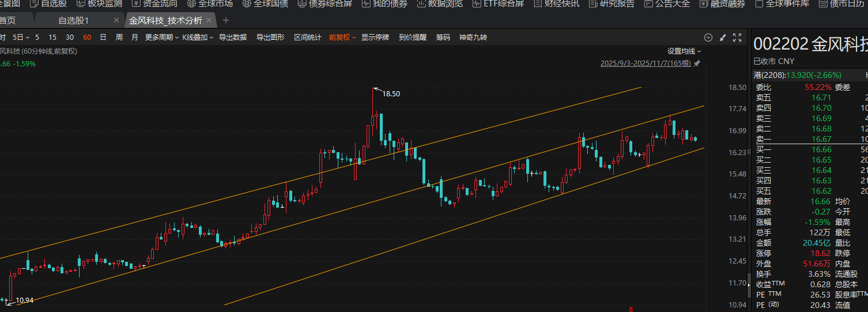Open 我的债券 in the top function bar
The width and height of the screenshot is (868, 312).
click(x=385, y=3)
